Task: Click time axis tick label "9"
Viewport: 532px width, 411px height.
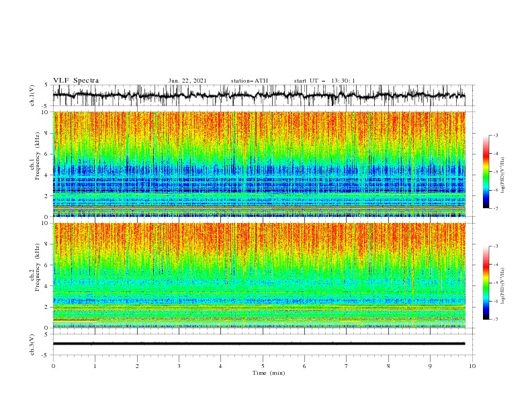Action: point(430,366)
